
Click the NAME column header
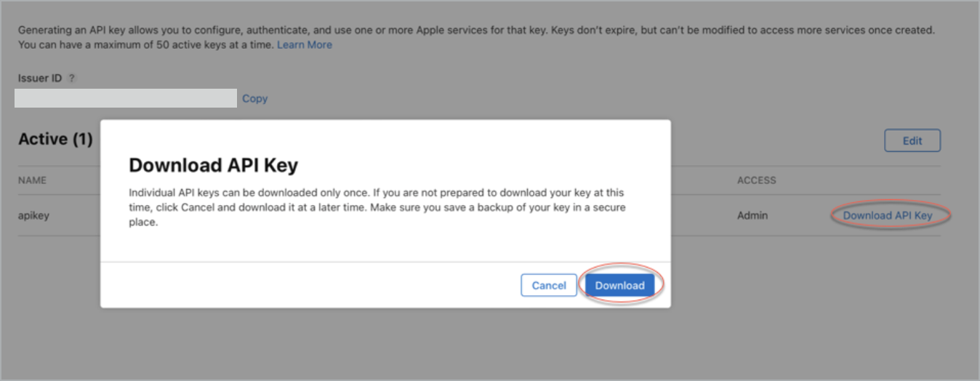pos(33,180)
